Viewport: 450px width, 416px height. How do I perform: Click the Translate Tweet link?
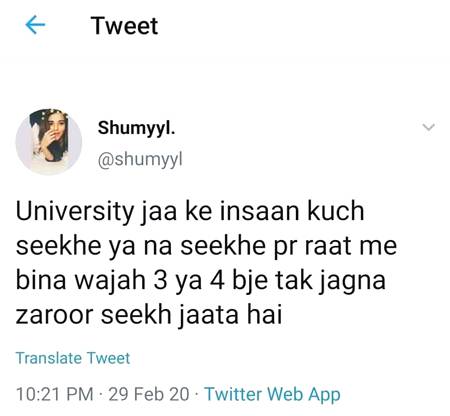tap(73, 358)
